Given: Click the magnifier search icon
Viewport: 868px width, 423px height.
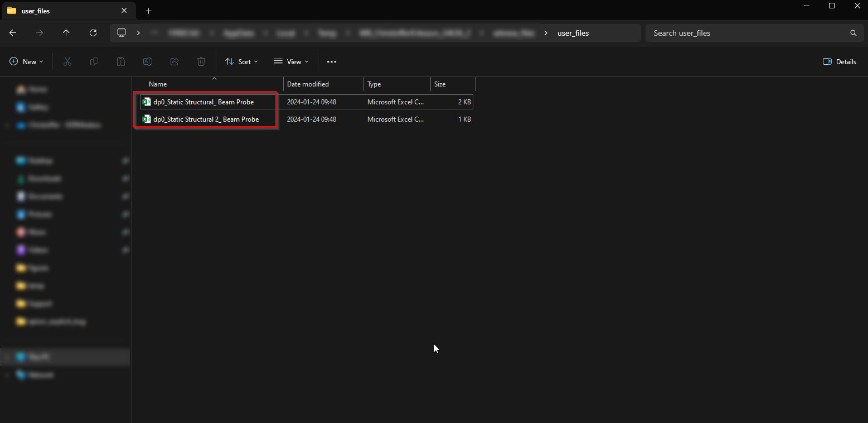Looking at the screenshot, I should (x=853, y=33).
